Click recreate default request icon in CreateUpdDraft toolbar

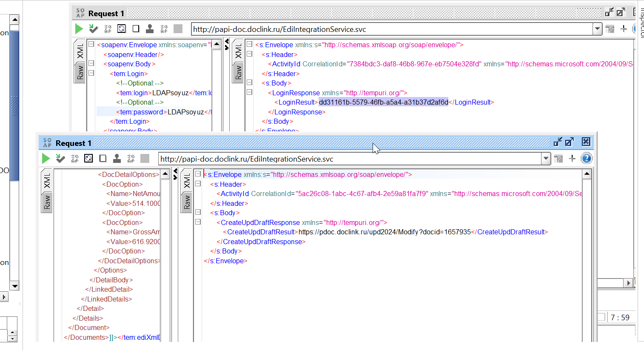(88, 159)
